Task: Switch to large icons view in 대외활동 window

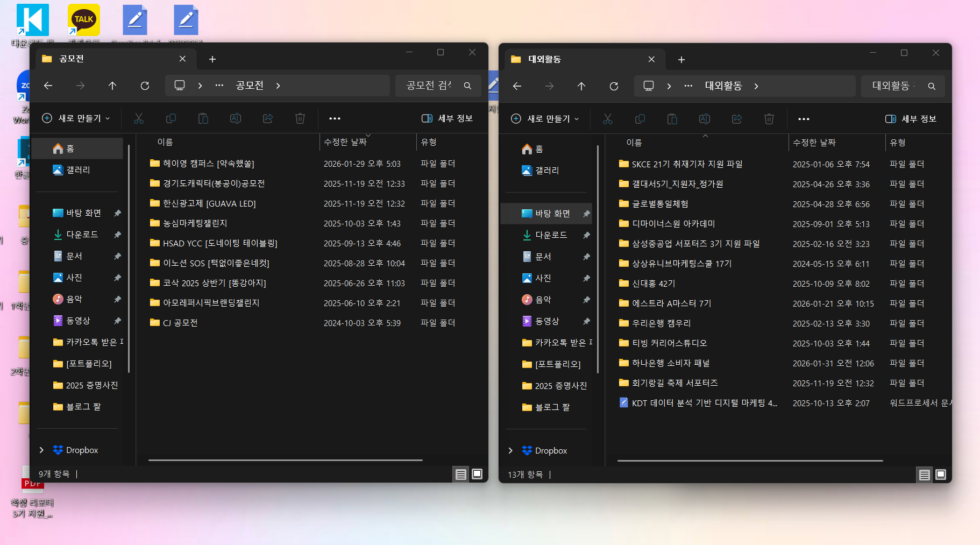Action: [941, 475]
